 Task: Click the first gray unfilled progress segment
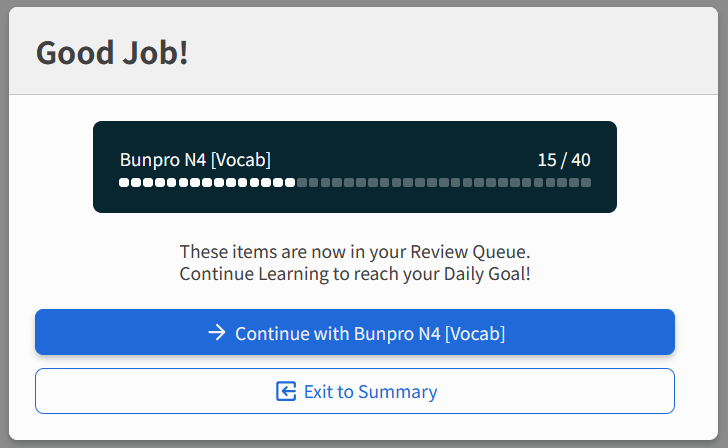(302, 183)
